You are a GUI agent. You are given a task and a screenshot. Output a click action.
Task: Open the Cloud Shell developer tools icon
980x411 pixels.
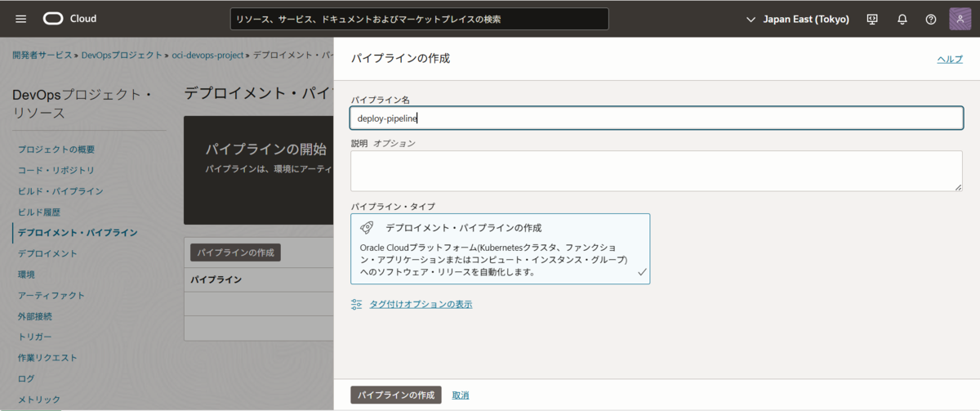[872, 19]
